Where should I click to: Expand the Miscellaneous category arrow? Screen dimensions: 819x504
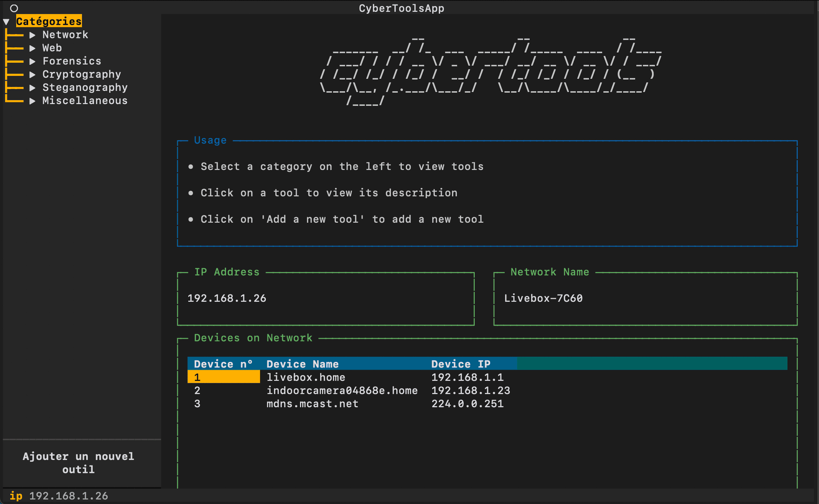pyautogui.click(x=32, y=101)
